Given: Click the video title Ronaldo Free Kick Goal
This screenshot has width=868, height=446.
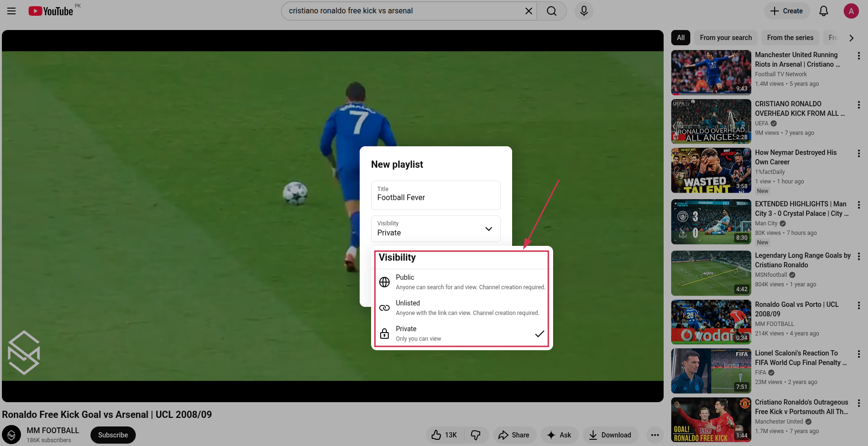Looking at the screenshot, I should [107, 415].
